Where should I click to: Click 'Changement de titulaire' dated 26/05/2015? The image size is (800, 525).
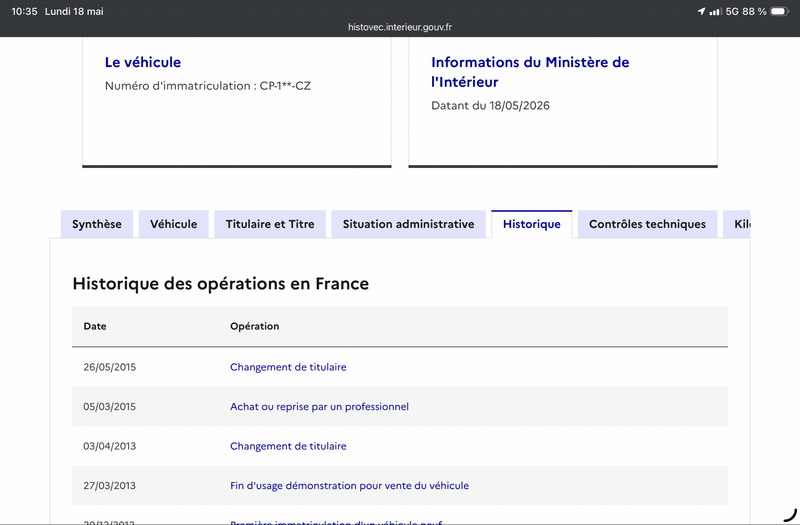coord(288,367)
